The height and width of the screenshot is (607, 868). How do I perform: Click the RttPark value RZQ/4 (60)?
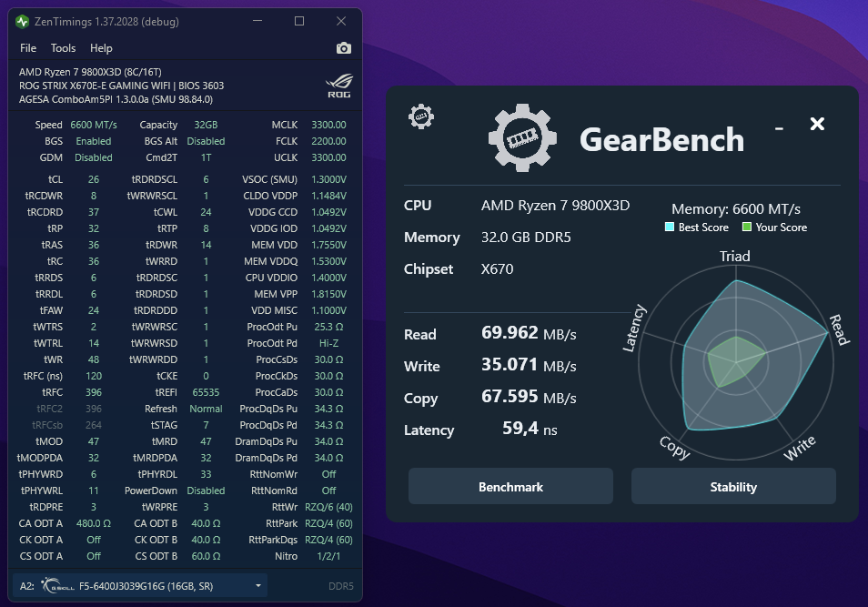tap(328, 523)
